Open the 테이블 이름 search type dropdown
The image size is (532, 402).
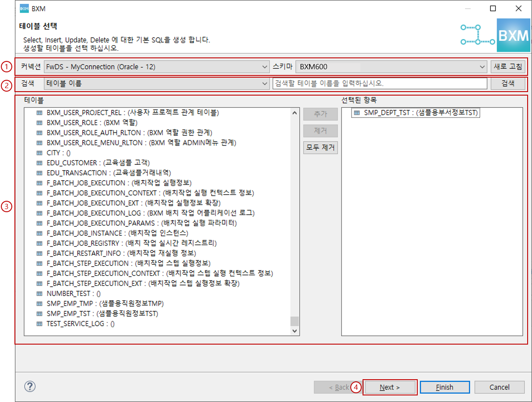[264, 83]
